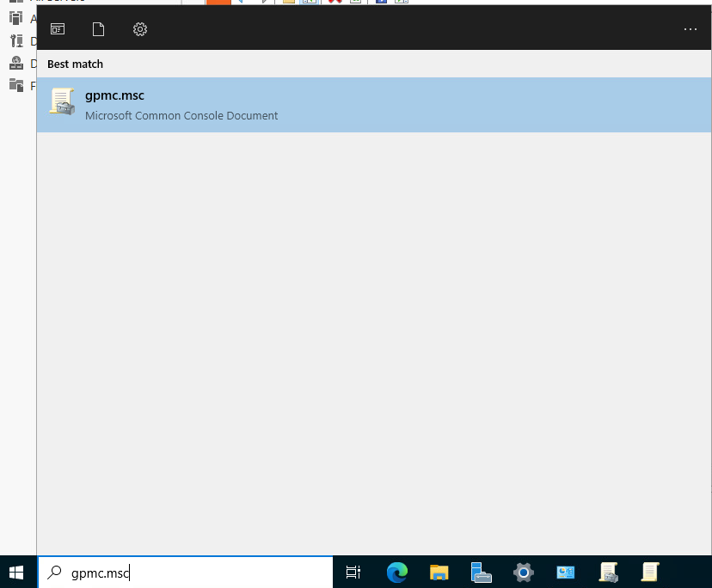Select File Services icon in Server Manager sidebar
712x588 pixels.
(x=17, y=85)
